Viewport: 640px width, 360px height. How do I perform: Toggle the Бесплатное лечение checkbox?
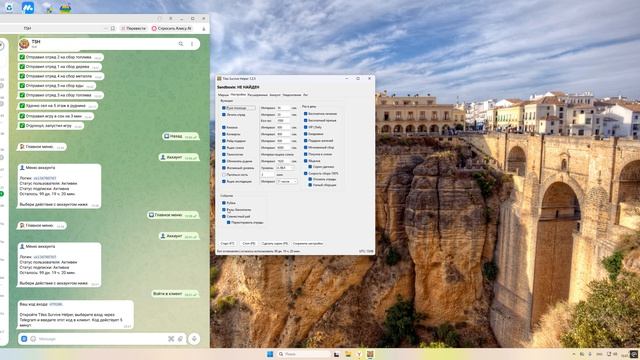305,114
